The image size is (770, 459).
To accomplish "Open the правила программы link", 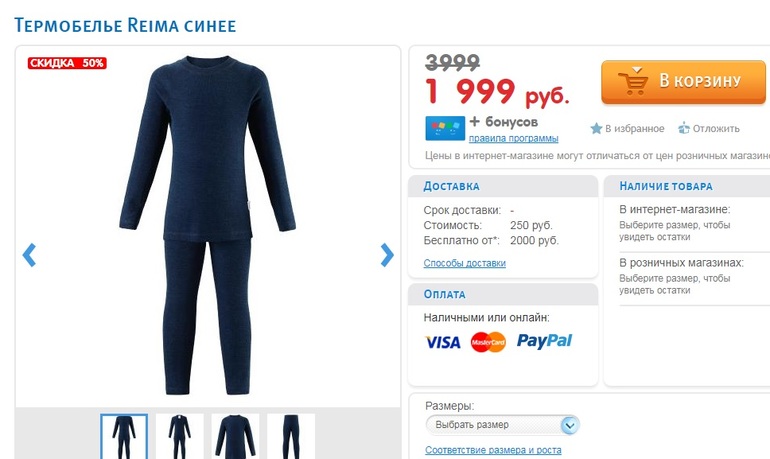I will tap(513, 138).
